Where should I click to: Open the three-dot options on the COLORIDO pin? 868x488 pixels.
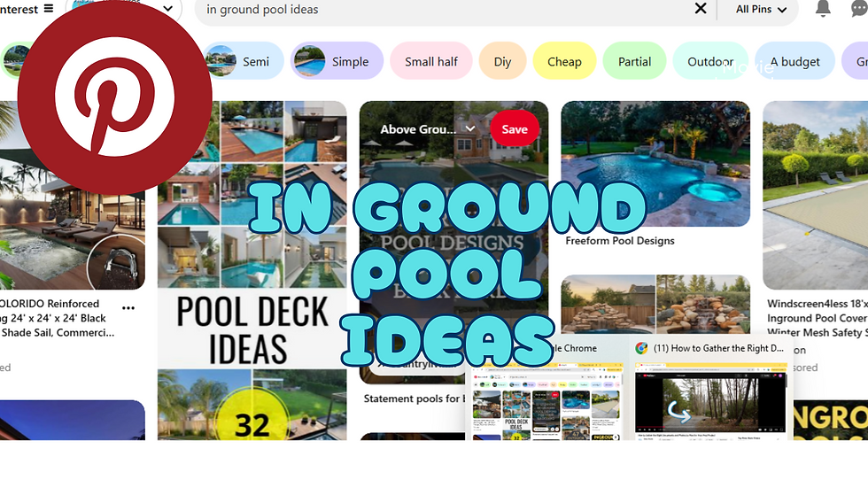click(x=128, y=308)
